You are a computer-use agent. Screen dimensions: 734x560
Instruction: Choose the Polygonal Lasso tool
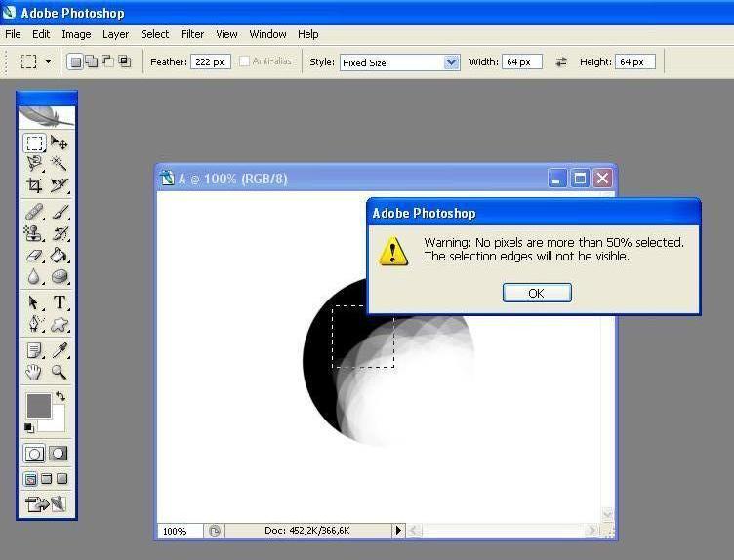click(34, 164)
